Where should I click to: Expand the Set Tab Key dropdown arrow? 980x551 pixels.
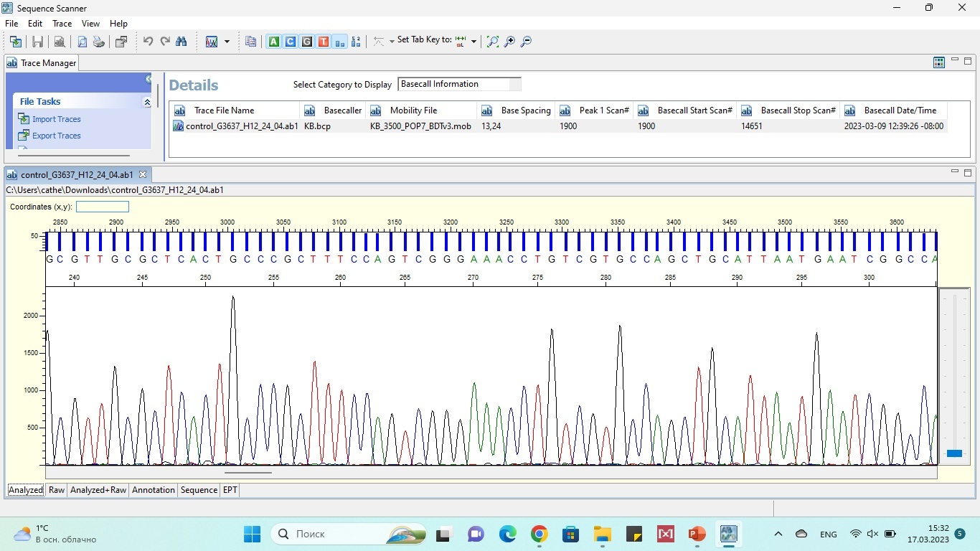point(473,42)
